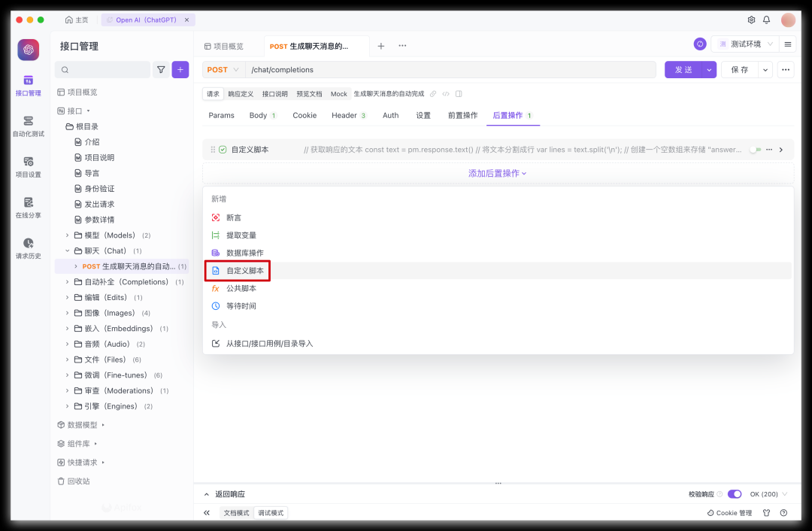The image size is (812, 531).
Task: Open the POST method dropdown
Action: click(x=223, y=70)
